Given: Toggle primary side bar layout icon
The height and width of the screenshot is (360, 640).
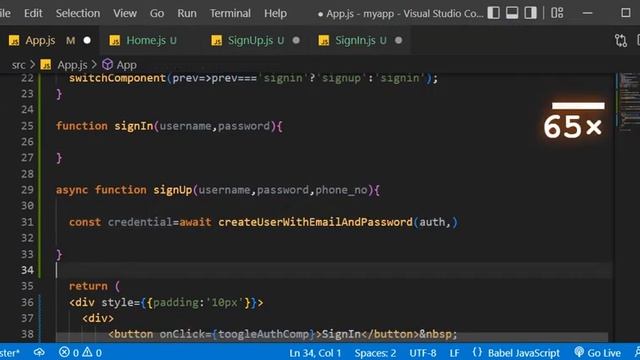Looking at the screenshot, I should click(x=493, y=13).
